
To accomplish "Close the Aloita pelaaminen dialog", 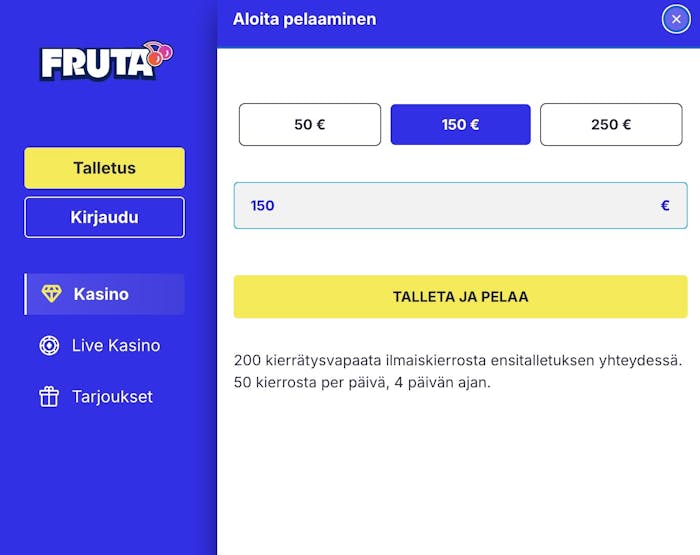I will (676, 19).
